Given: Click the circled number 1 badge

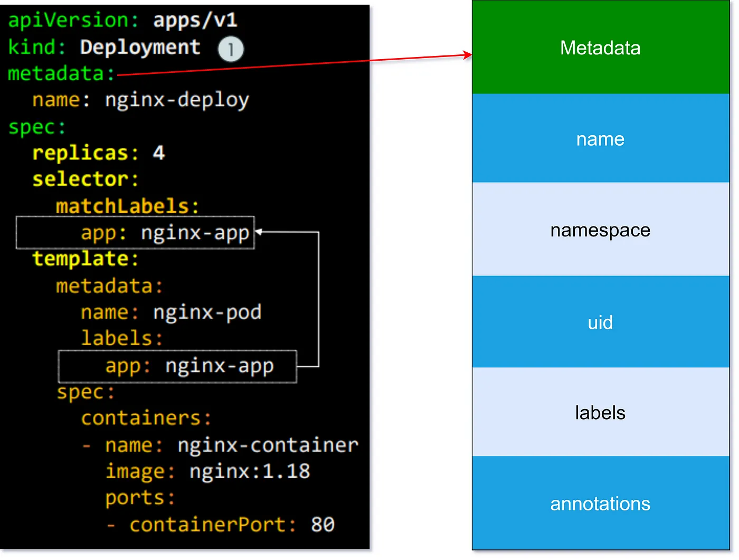Looking at the screenshot, I should pos(231,49).
